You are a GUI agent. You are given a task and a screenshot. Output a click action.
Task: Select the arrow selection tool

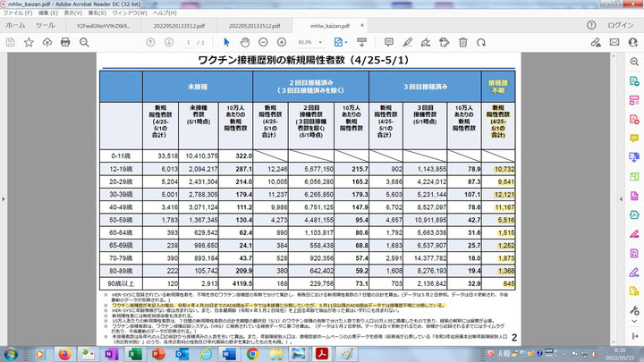coord(226,42)
